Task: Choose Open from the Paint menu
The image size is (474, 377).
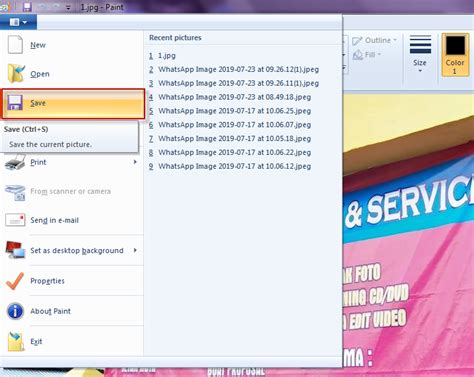Action: (x=72, y=74)
